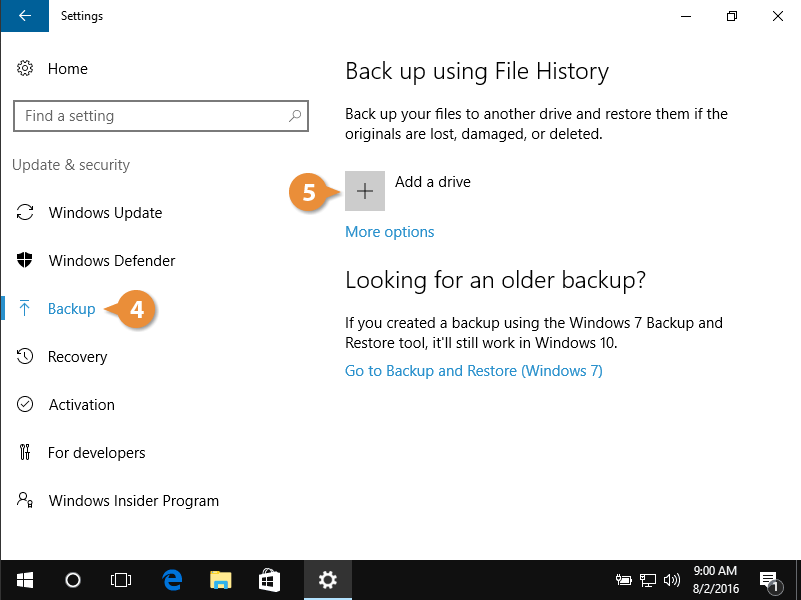Click the Add a drive label
Image resolution: width=801 pixels, height=600 pixels.
(x=433, y=182)
